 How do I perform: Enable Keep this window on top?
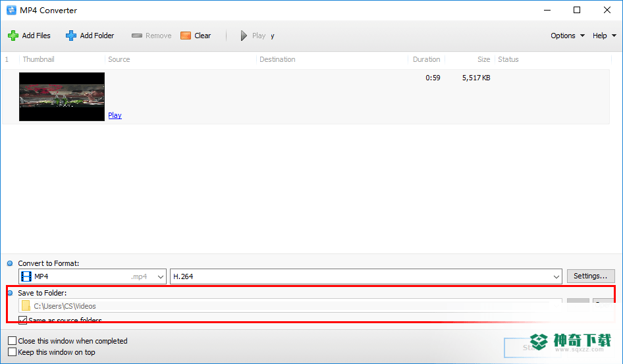pos(13,351)
